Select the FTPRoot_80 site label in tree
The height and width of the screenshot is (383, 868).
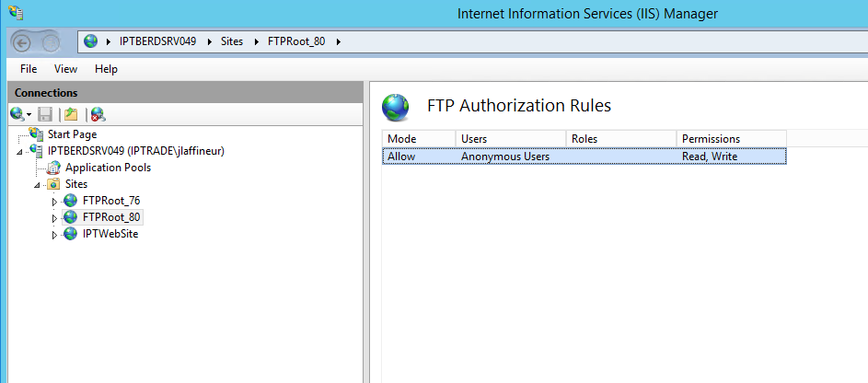tap(111, 217)
